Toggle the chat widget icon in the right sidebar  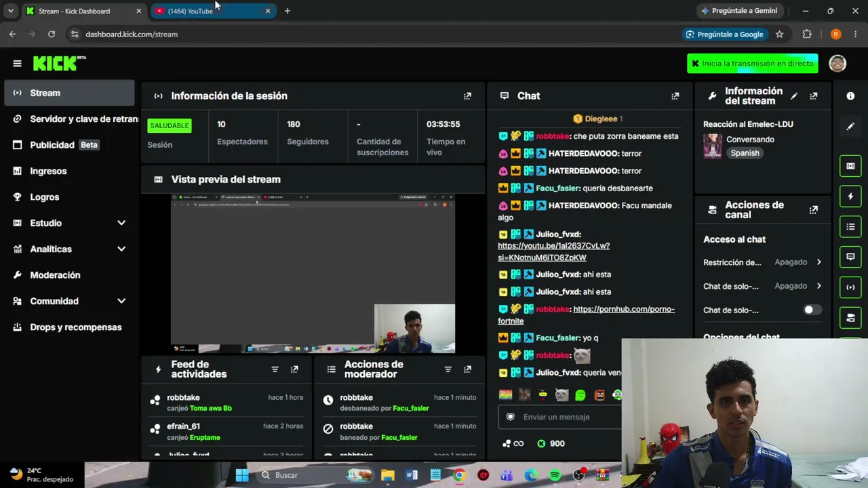[850, 257]
